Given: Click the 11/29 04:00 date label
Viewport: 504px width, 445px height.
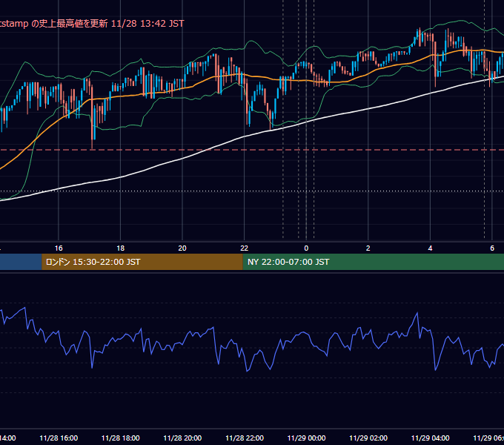Looking at the screenshot, I should coord(430,438).
